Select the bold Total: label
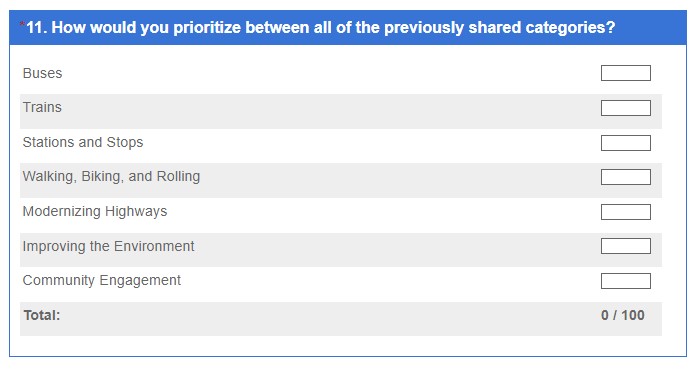The image size is (695, 378). (x=42, y=315)
